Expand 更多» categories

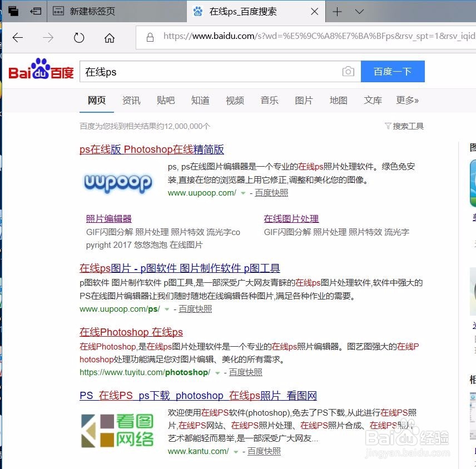pyautogui.click(x=408, y=100)
